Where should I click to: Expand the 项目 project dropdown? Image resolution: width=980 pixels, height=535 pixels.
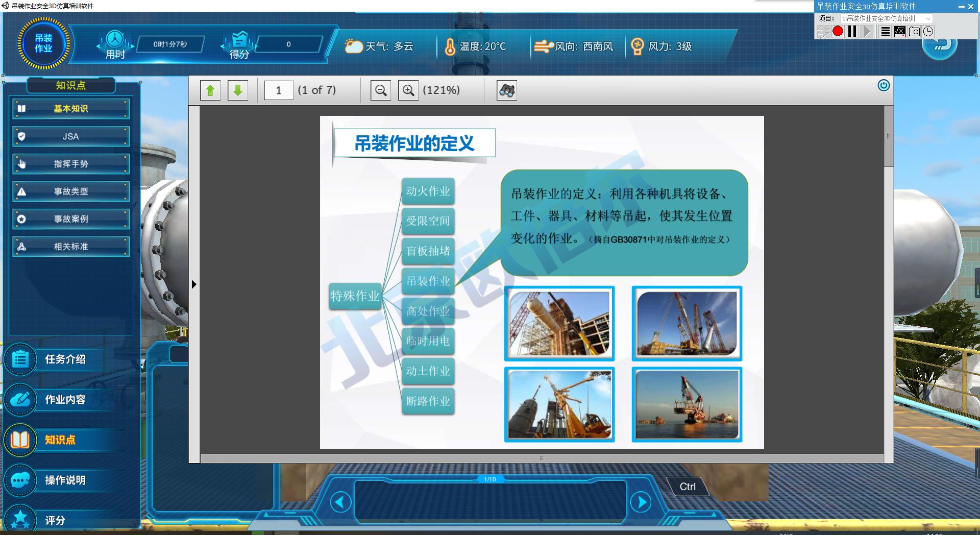tap(928, 18)
